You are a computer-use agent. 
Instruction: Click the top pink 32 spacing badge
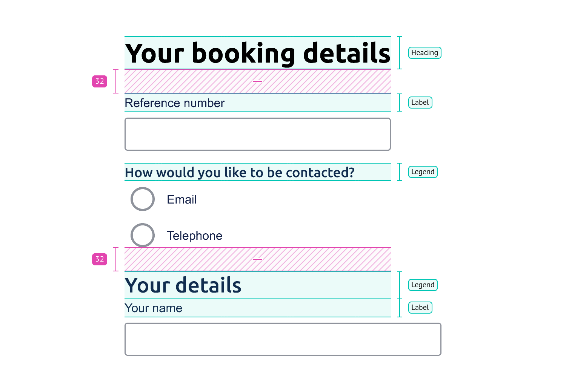99,81
